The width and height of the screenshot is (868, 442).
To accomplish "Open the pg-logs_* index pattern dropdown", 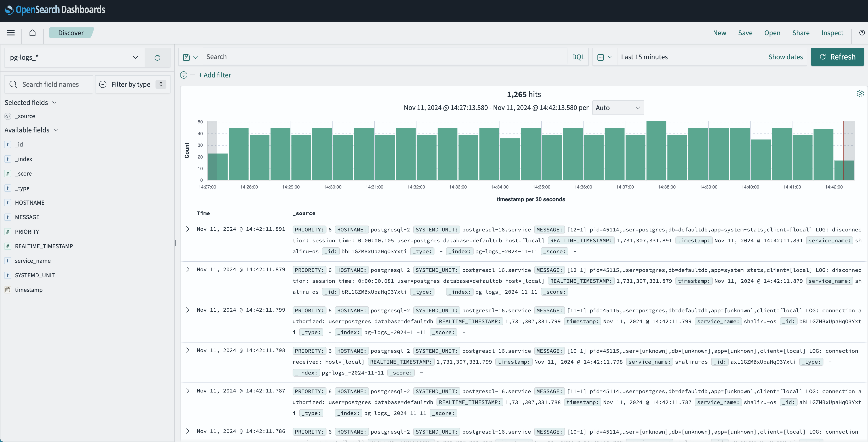I will 75,57.
